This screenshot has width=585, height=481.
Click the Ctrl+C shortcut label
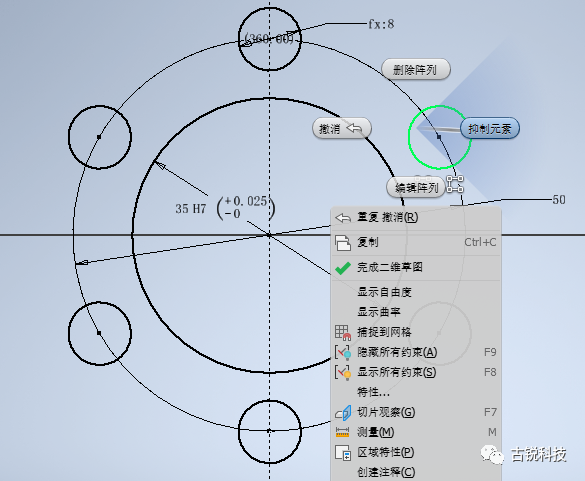pos(480,243)
